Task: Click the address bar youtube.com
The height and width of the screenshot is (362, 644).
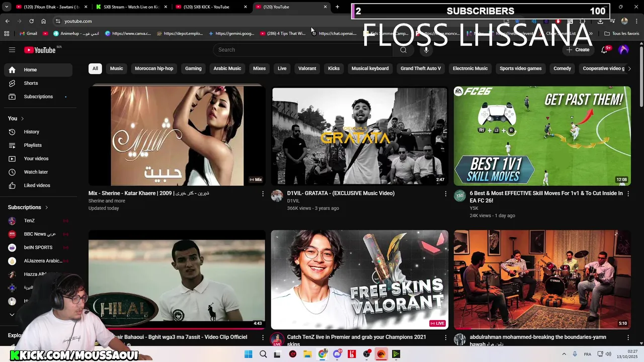Action: point(78,21)
